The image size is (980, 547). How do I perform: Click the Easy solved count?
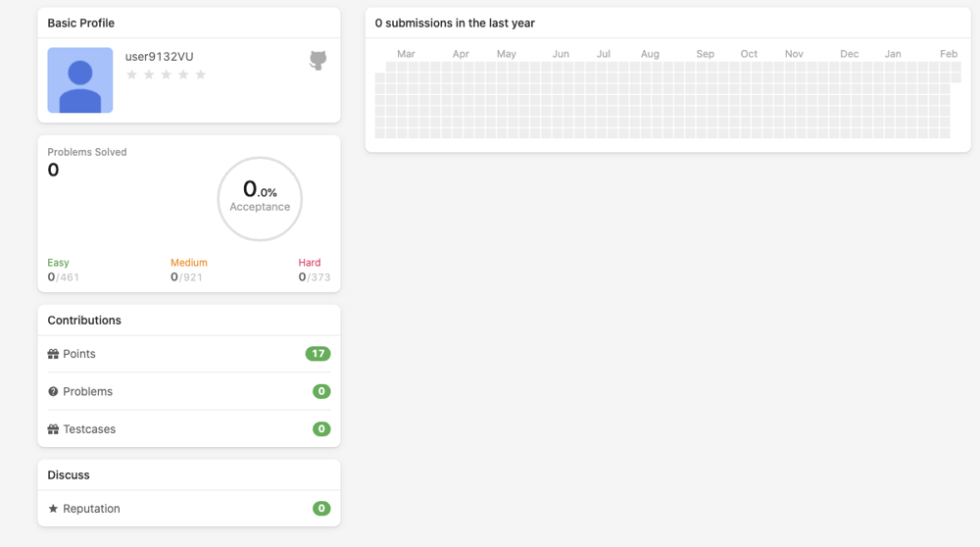tap(63, 277)
